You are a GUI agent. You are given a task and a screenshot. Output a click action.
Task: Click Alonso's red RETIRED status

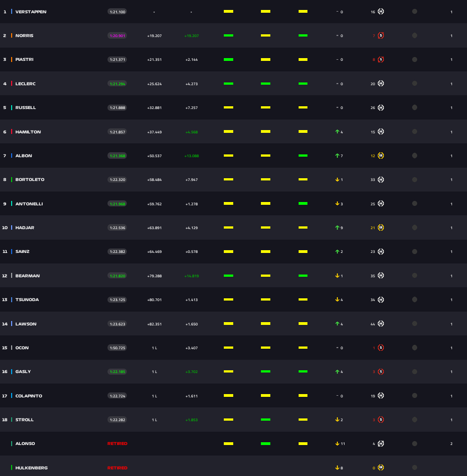pos(117,444)
